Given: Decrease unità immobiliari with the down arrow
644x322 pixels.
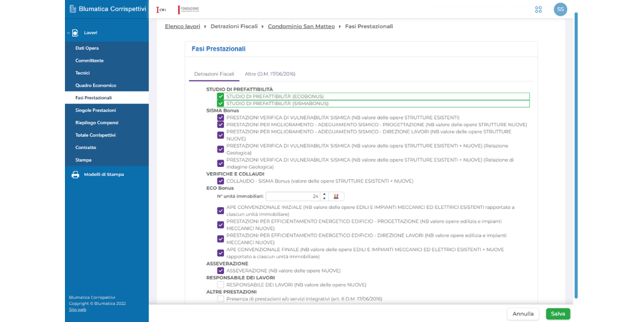Looking at the screenshot, I should pos(324,199).
